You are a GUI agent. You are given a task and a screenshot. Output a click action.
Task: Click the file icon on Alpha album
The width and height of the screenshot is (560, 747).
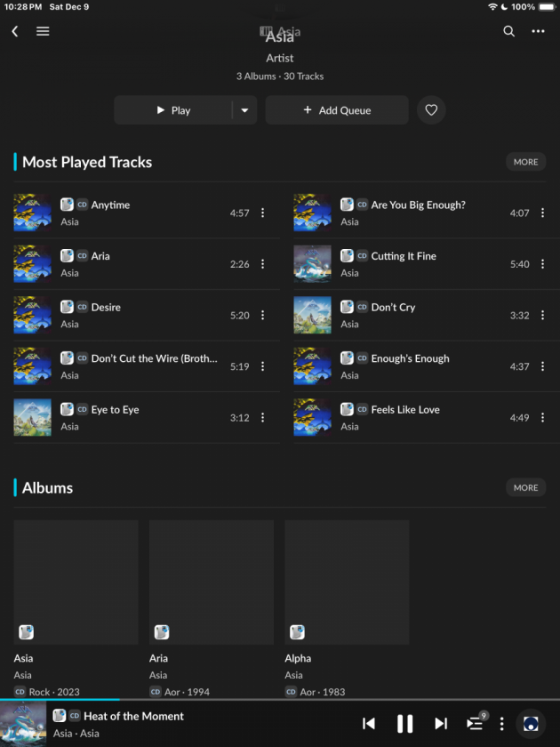[297, 632]
